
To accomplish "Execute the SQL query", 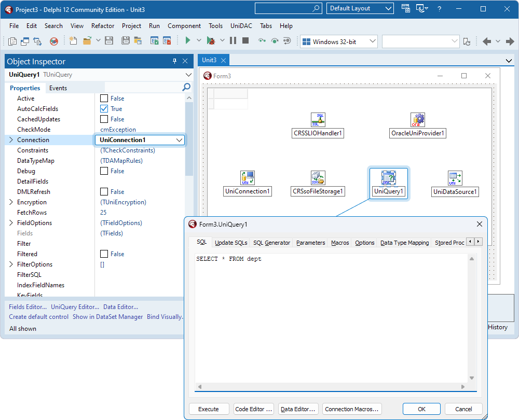I will 209,409.
